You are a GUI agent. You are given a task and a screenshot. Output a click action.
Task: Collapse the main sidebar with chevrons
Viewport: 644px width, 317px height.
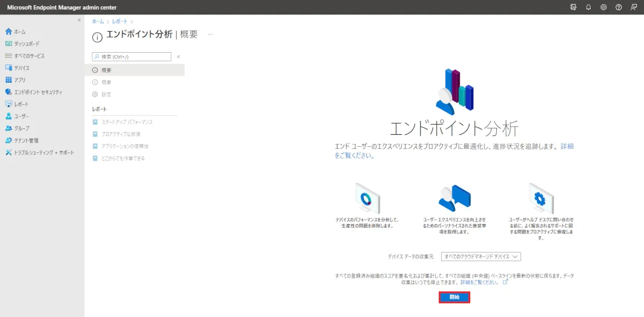click(x=79, y=20)
